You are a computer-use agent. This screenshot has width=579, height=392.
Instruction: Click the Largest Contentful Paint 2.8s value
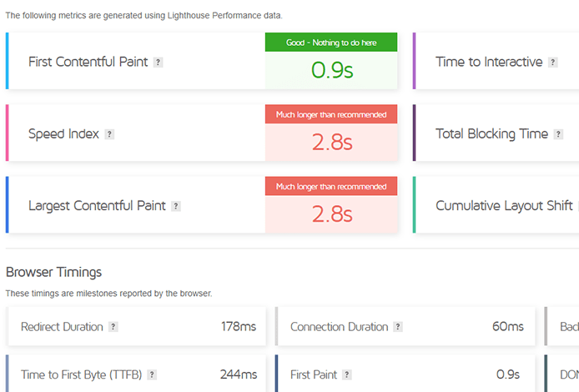(332, 214)
